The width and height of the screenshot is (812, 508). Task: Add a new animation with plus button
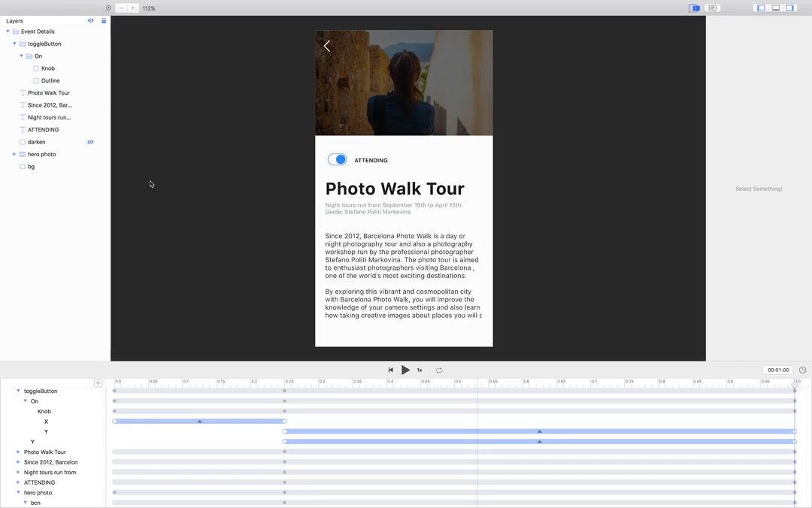[x=98, y=383]
